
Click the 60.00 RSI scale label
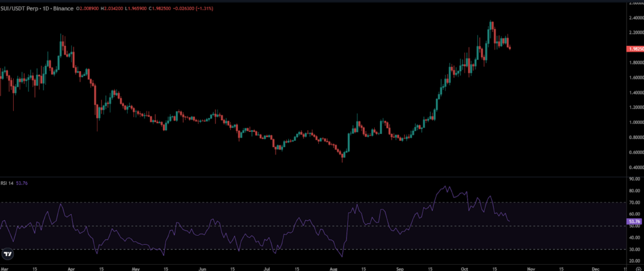pos(635,214)
